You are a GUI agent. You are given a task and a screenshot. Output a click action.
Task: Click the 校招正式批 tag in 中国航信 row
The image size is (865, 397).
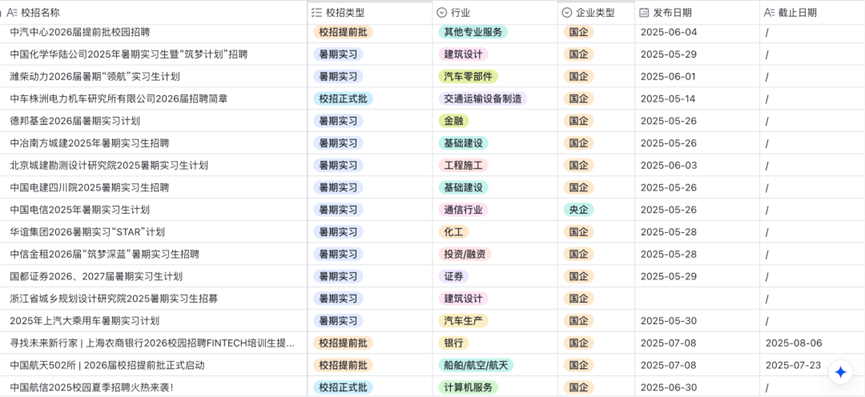pos(343,387)
